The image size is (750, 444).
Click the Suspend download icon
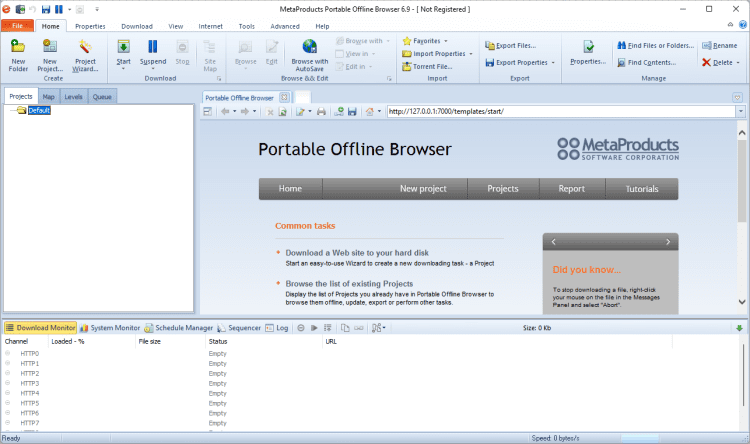point(153,48)
